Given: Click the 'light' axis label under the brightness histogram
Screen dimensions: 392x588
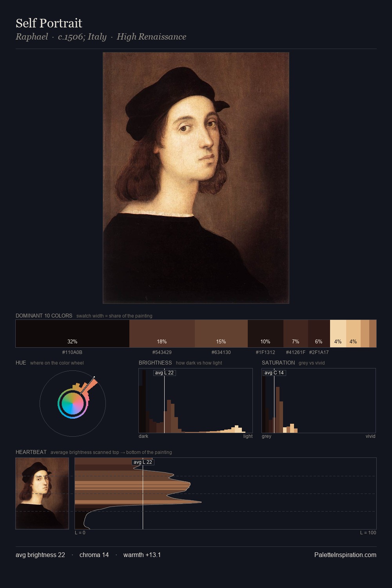Looking at the screenshot, I should (248, 436).
